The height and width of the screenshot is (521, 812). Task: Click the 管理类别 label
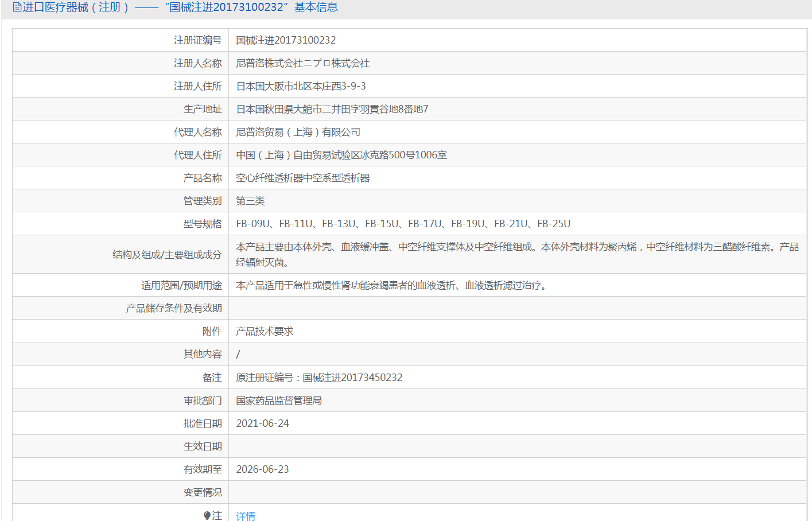(x=203, y=201)
